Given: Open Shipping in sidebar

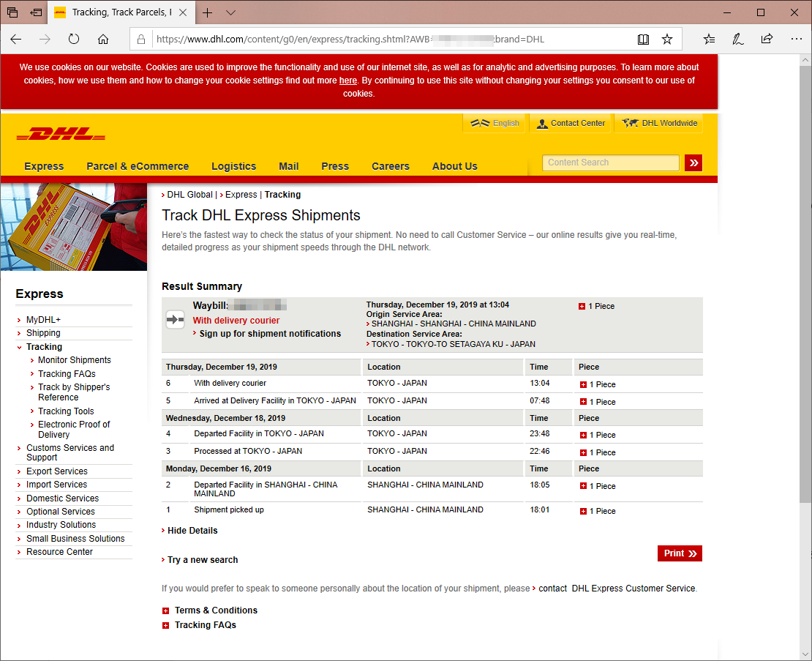Looking at the screenshot, I should (x=43, y=333).
